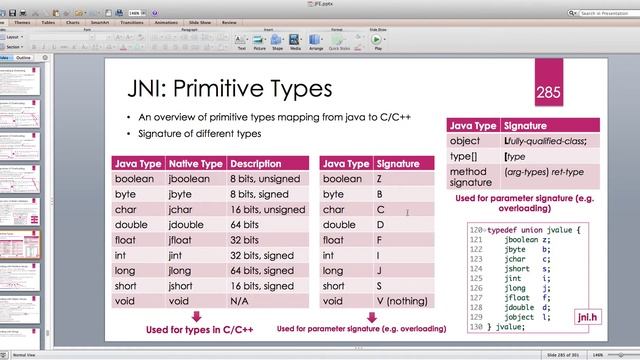This screenshot has width=640, height=360.
Task: Click the New Slide page icon in the toolbar
Action: [x=108, y=13]
